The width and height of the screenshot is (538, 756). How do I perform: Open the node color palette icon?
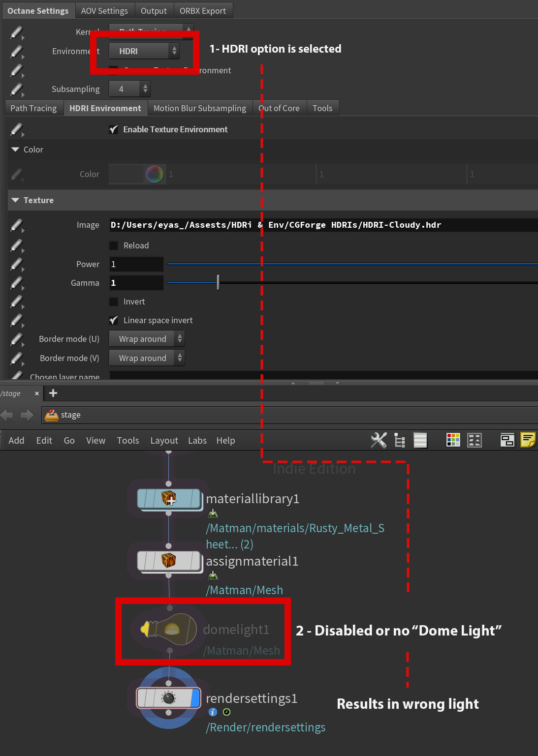click(453, 440)
